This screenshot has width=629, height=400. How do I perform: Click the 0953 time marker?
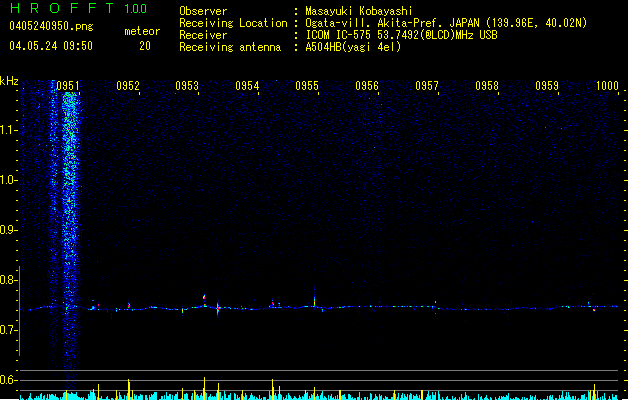pos(187,86)
